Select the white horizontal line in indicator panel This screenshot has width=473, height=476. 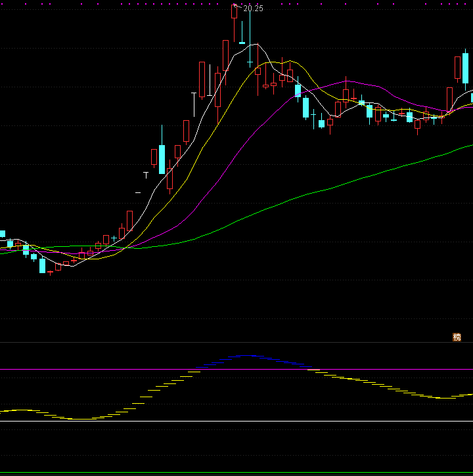click(x=236, y=421)
